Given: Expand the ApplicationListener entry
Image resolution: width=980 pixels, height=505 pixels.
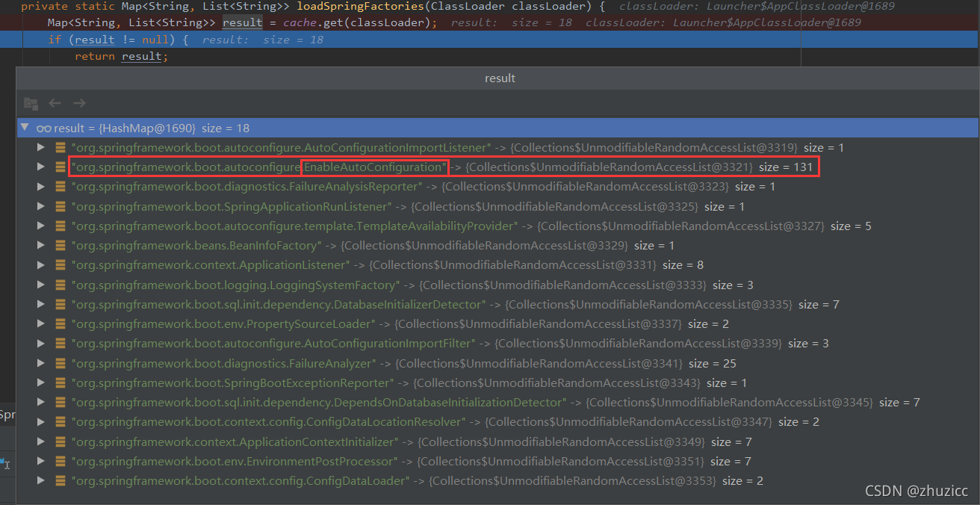Looking at the screenshot, I should pyautogui.click(x=41, y=264).
